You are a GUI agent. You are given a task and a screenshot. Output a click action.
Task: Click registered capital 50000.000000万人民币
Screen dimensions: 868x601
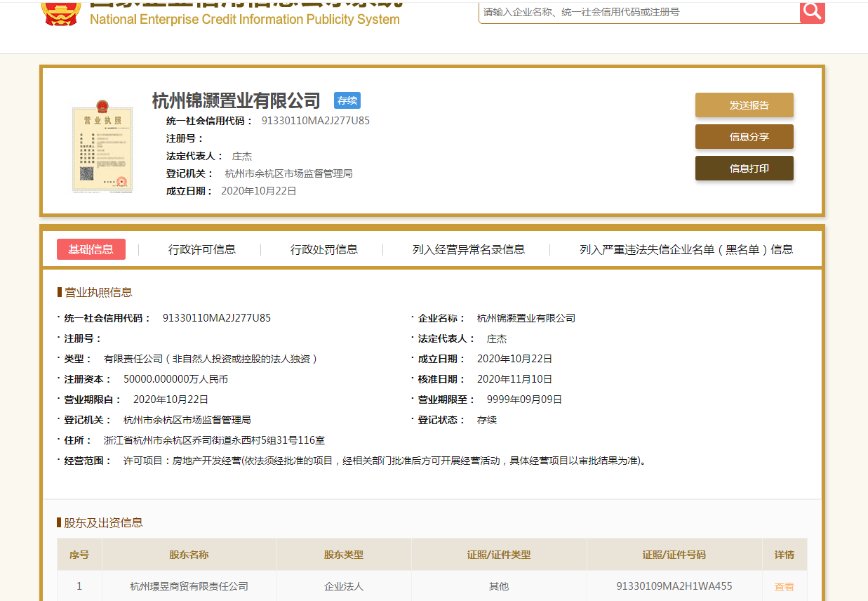(175, 379)
